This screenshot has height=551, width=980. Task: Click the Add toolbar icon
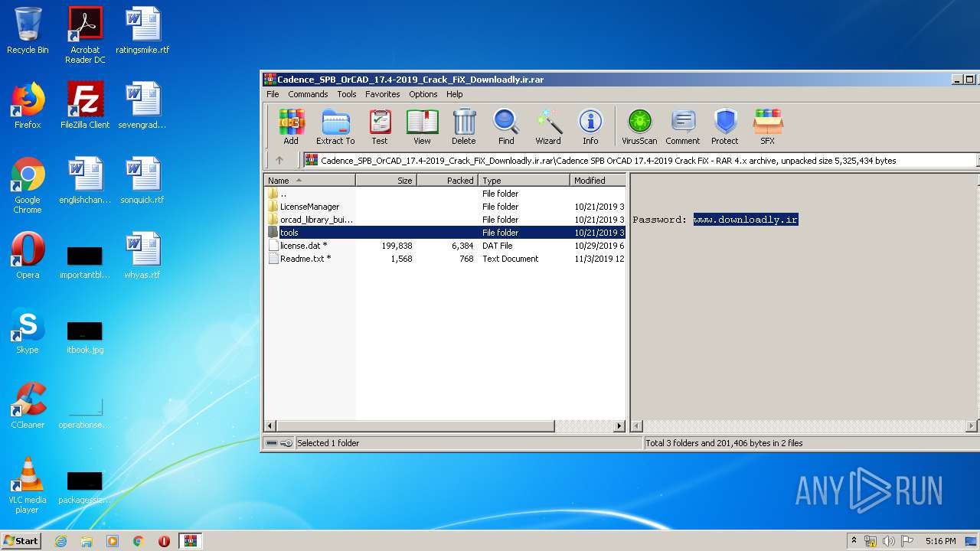[x=291, y=126]
